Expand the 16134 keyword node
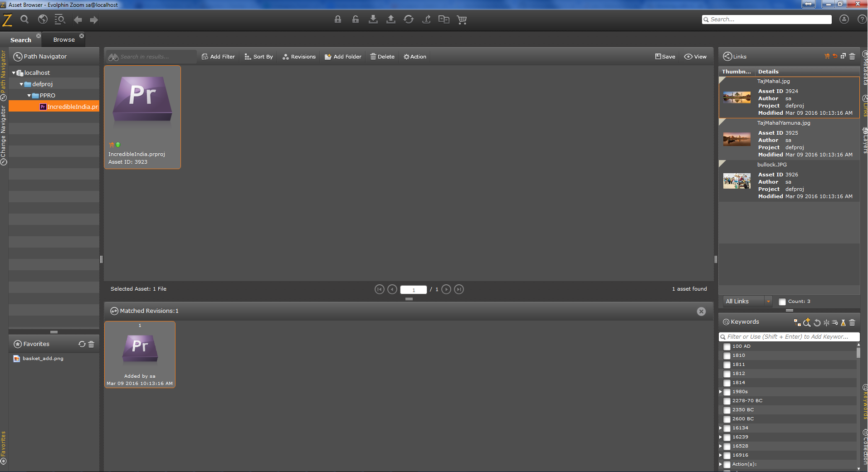The image size is (868, 472). 720,428
